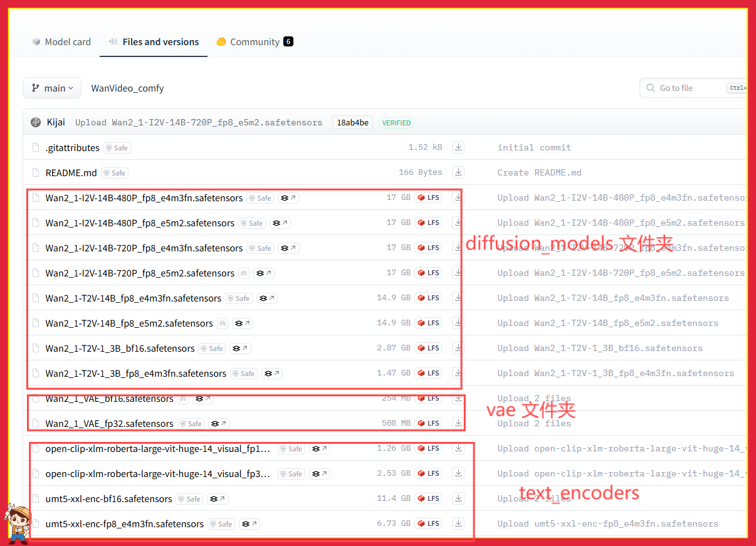Open Kijai's user profile link

coord(56,122)
